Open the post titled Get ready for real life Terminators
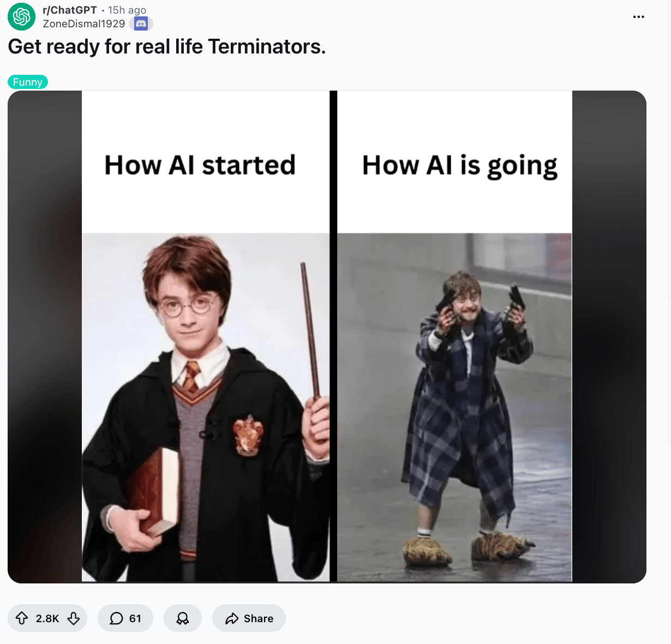Viewport: 671px width, 644px height. pos(167,47)
